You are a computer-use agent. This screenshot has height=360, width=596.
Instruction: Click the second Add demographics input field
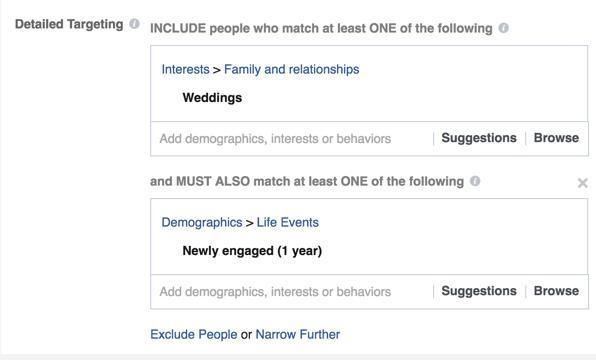[292, 292]
